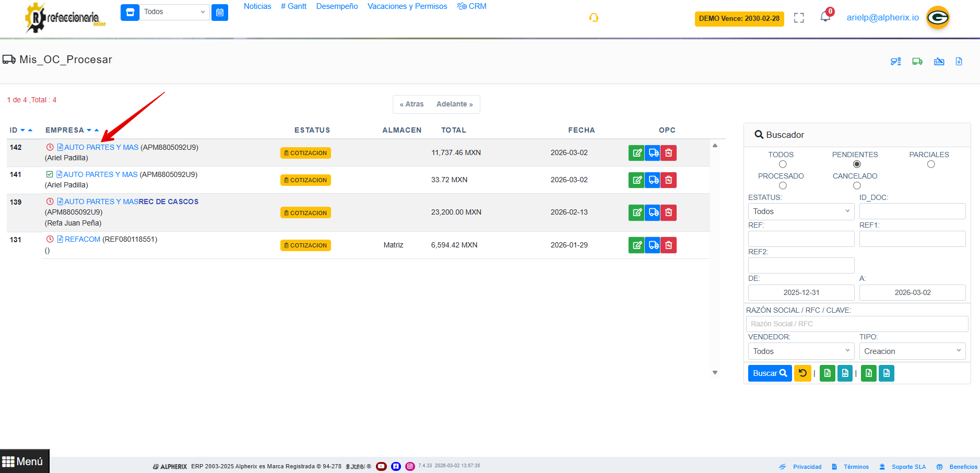Image resolution: width=980 pixels, height=473 pixels.
Task: Click the red delete icon for order 139
Action: pyautogui.click(x=669, y=212)
